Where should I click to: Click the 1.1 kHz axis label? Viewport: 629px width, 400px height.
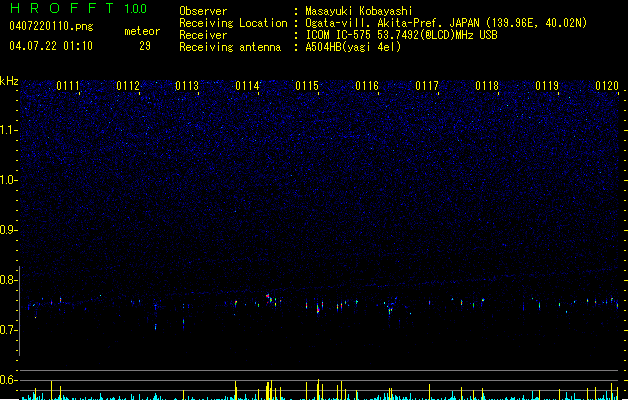8,130
